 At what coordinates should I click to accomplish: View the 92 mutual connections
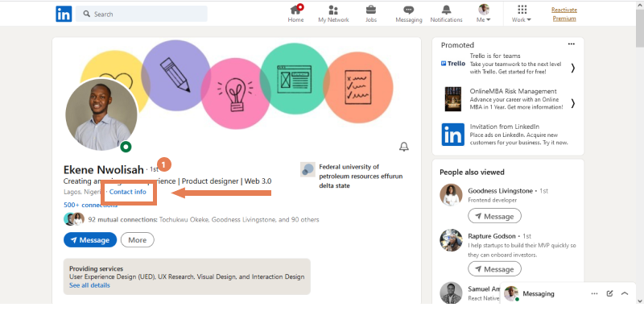[204, 219]
